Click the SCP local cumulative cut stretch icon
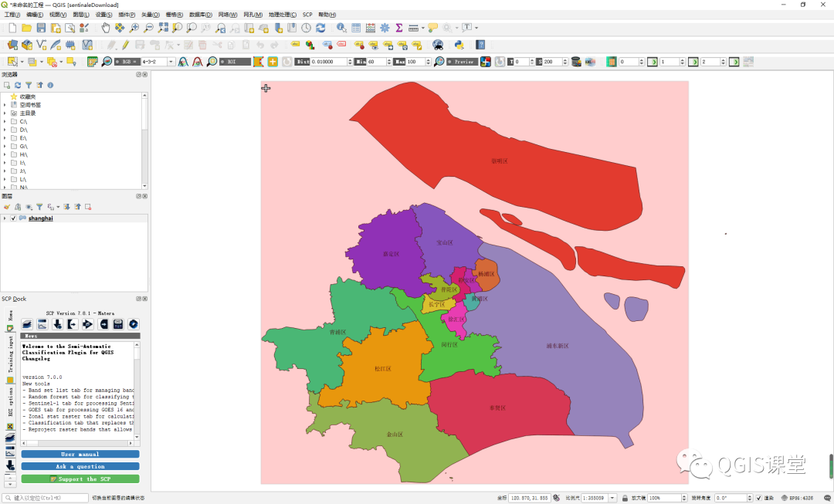This screenshot has width=834, height=504. tap(183, 62)
